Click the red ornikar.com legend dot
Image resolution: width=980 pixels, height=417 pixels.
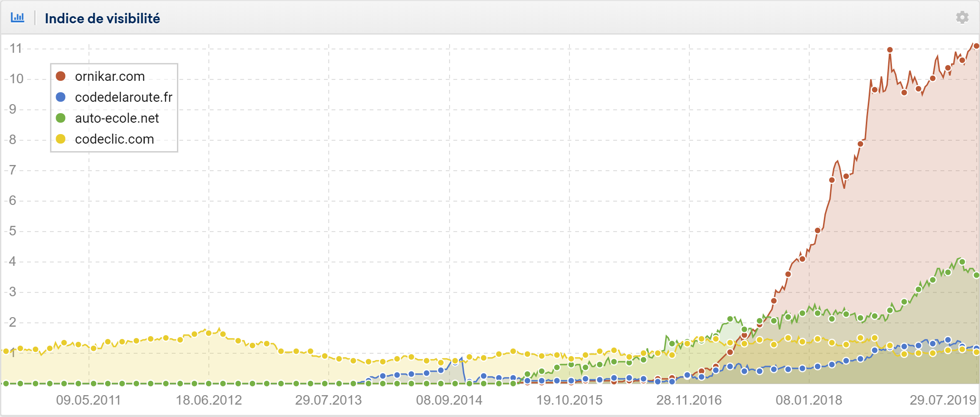pos(60,76)
